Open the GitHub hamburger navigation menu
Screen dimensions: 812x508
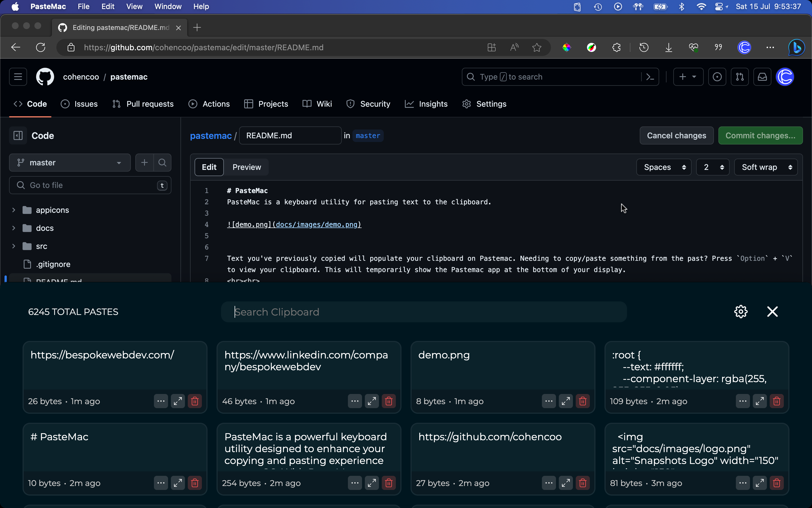pyautogui.click(x=18, y=76)
